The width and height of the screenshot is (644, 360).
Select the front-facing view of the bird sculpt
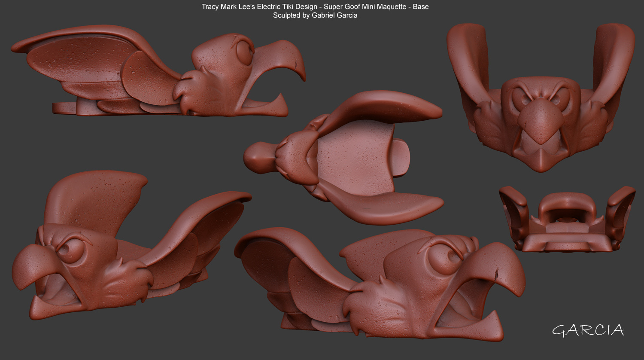click(x=541, y=98)
